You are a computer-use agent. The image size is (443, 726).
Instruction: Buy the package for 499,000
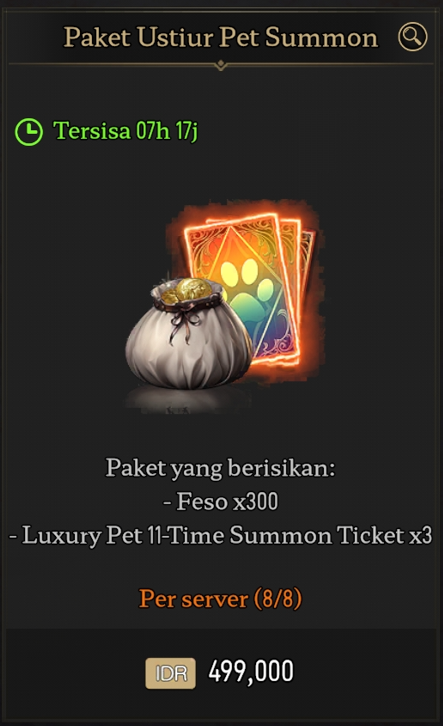click(x=251, y=672)
